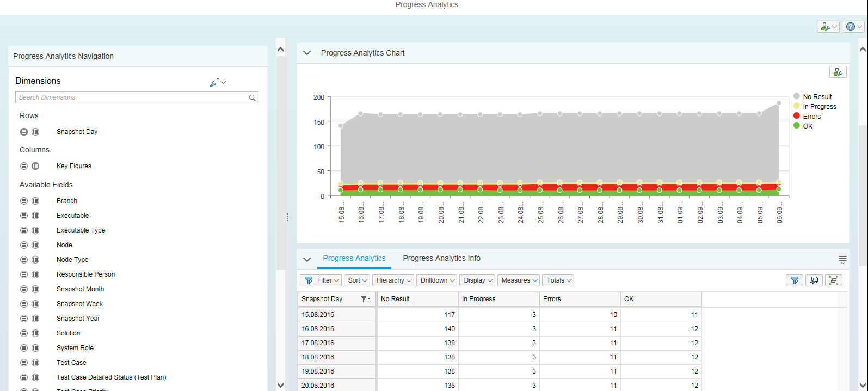Open the Drilldown dropdown
Image resolution: width=868 pixels, height=391 pixels.
point(438,280)
